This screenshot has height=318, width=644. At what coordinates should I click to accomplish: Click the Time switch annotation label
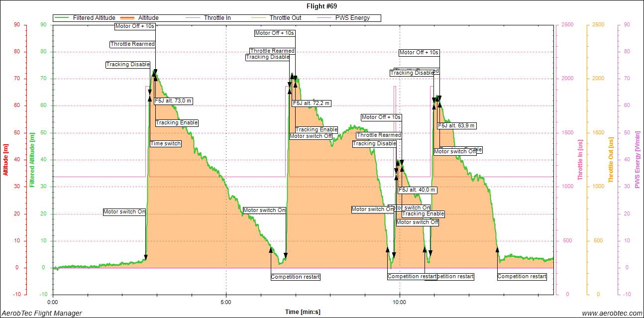166,143
